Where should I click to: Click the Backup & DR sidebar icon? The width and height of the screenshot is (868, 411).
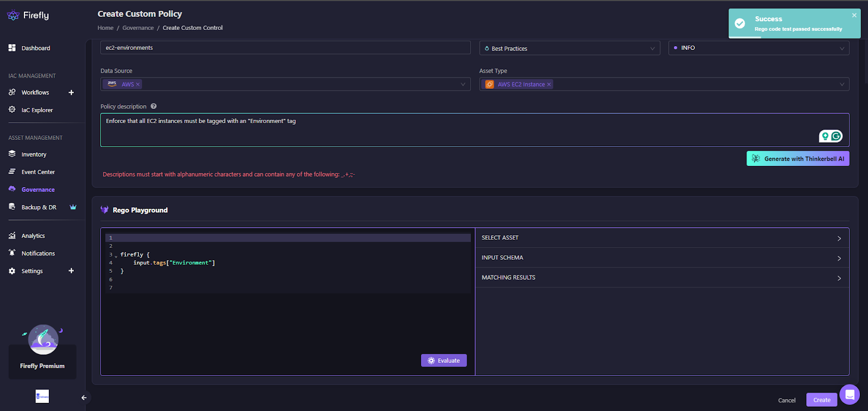[12, 207]
